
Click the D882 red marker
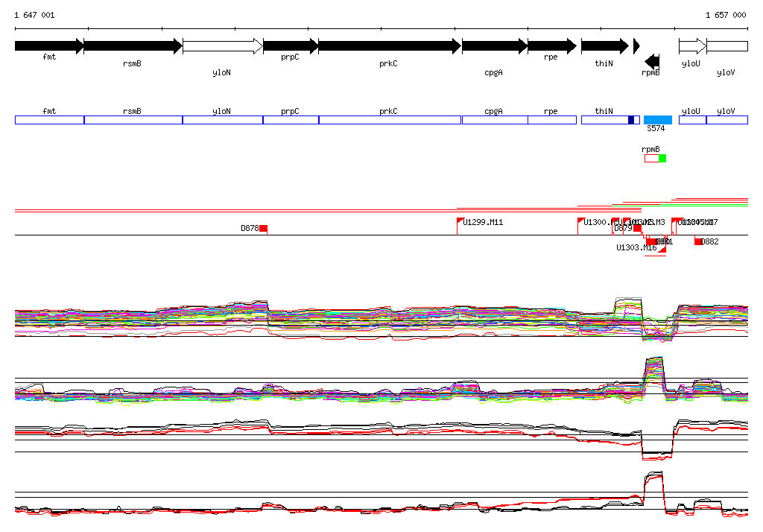(697, 241)
